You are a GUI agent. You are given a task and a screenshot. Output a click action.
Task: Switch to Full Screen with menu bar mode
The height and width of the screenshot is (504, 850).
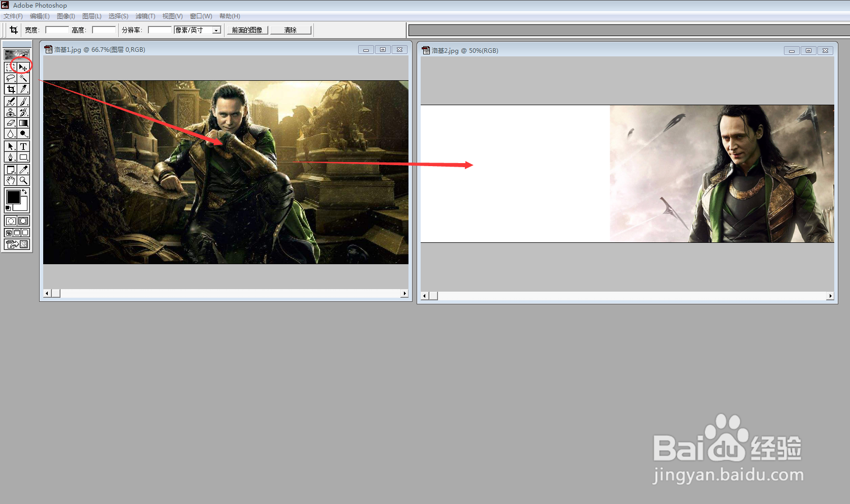pyautogui.click(x=17, y=233)
